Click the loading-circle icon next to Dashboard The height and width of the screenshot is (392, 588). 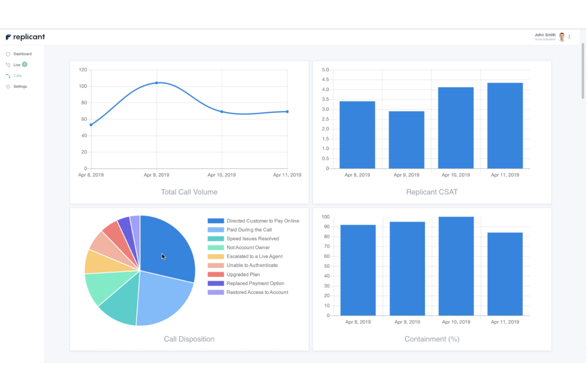click(8, 54)
